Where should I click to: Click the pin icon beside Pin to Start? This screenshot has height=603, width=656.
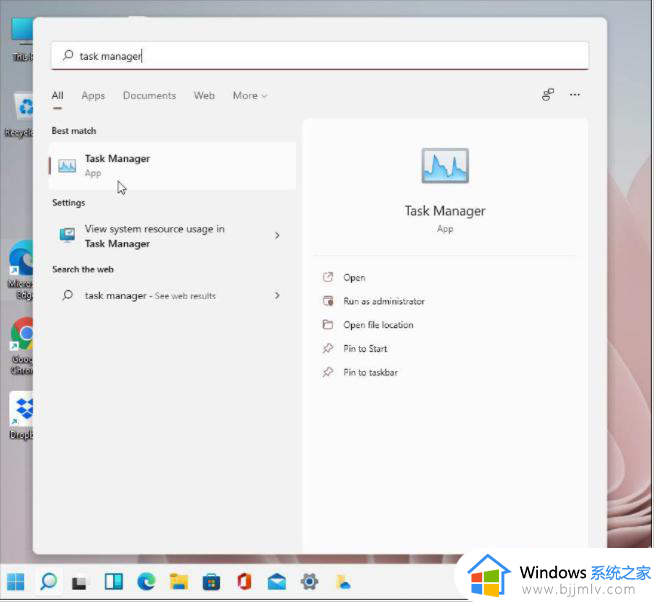pos(328,348)
